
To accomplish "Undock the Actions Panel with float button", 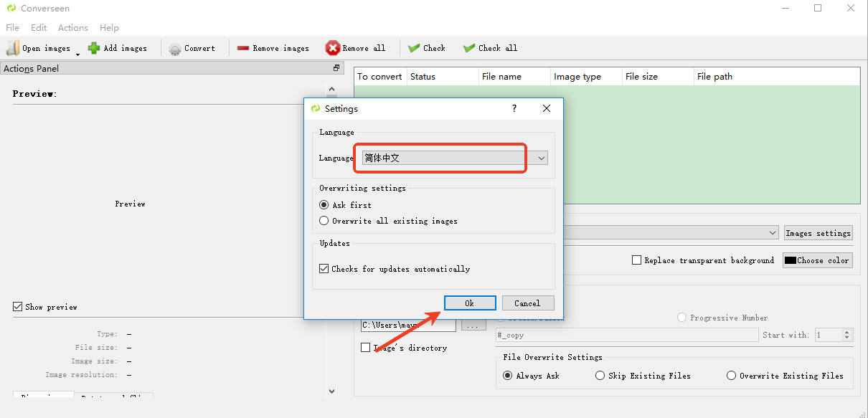I will pyautogui.click(x=336, y=68).
